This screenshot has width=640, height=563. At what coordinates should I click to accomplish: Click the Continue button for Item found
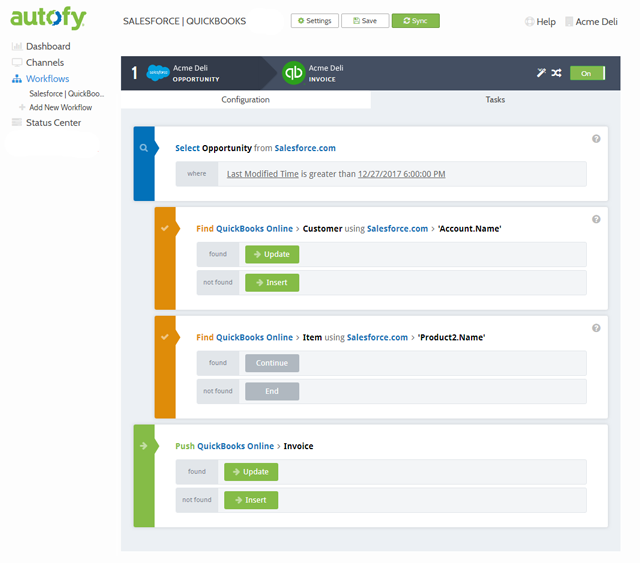pos(272,363)
